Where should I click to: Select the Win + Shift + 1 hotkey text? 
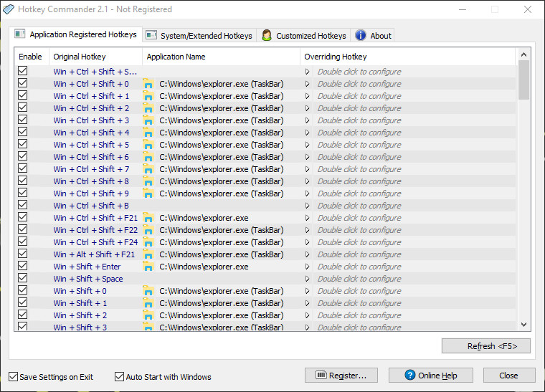pyautogui.click(x=80, y=303)
